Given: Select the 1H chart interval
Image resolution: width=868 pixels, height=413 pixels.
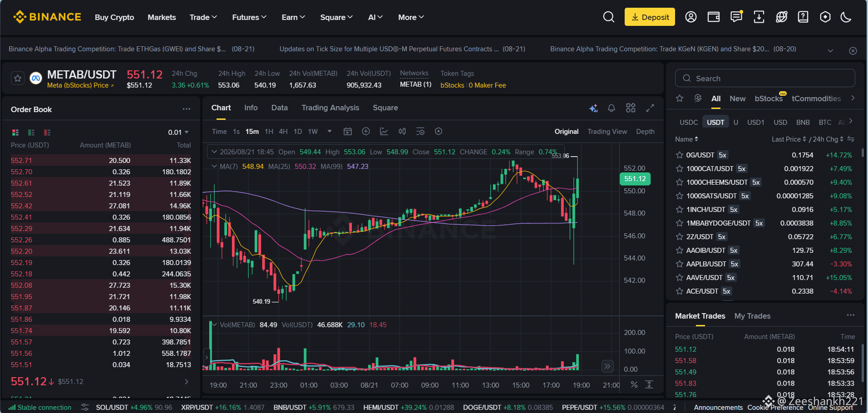Looking at the screenshot, I should (269, 132).
